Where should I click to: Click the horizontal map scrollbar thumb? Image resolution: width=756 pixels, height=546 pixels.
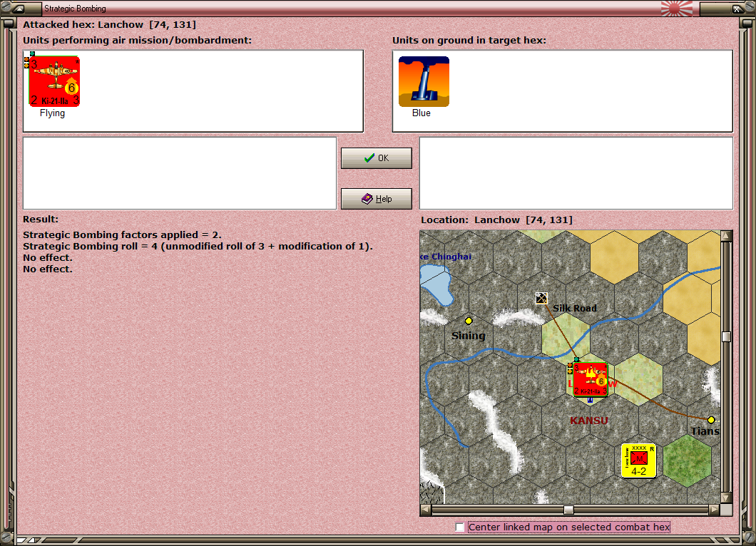(568, 510)
